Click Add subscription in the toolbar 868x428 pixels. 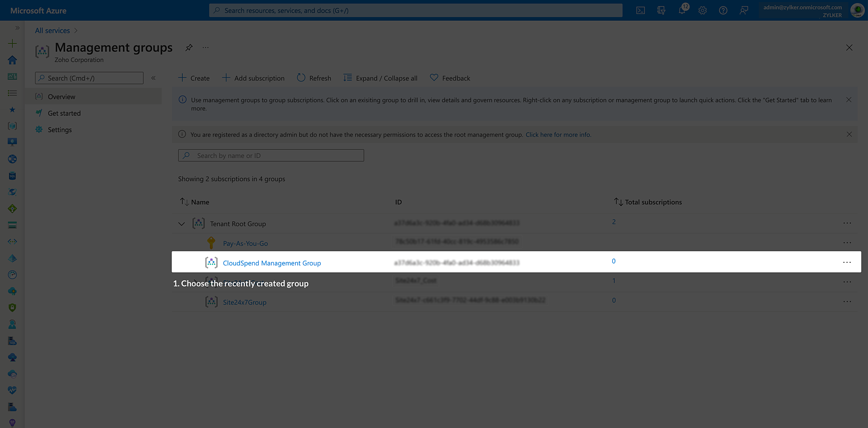click(x=253, y=78)
